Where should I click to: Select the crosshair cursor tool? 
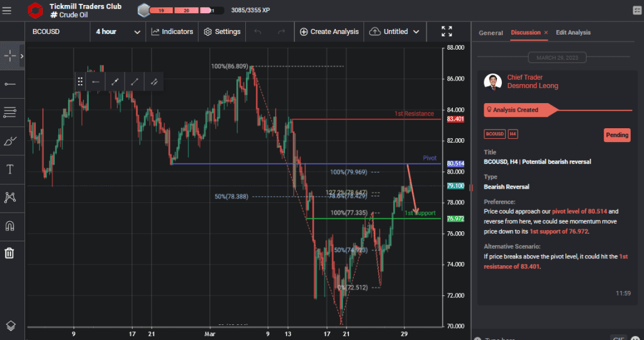click(10, 55)
